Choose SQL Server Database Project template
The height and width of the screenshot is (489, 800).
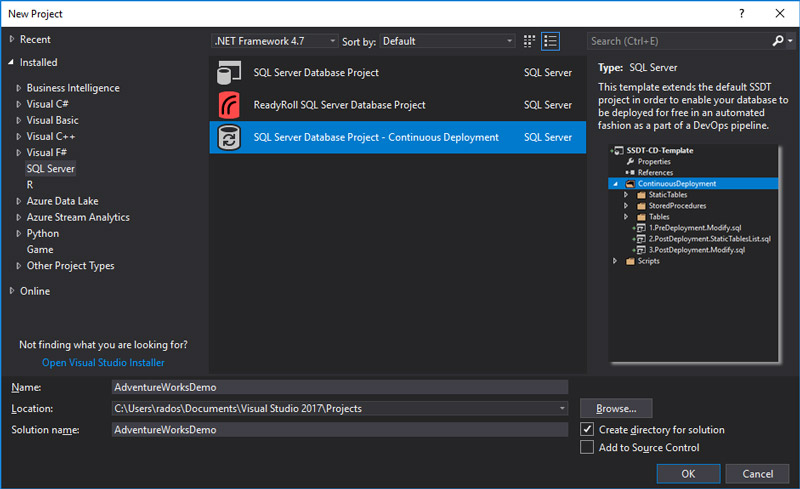point(397,72)
